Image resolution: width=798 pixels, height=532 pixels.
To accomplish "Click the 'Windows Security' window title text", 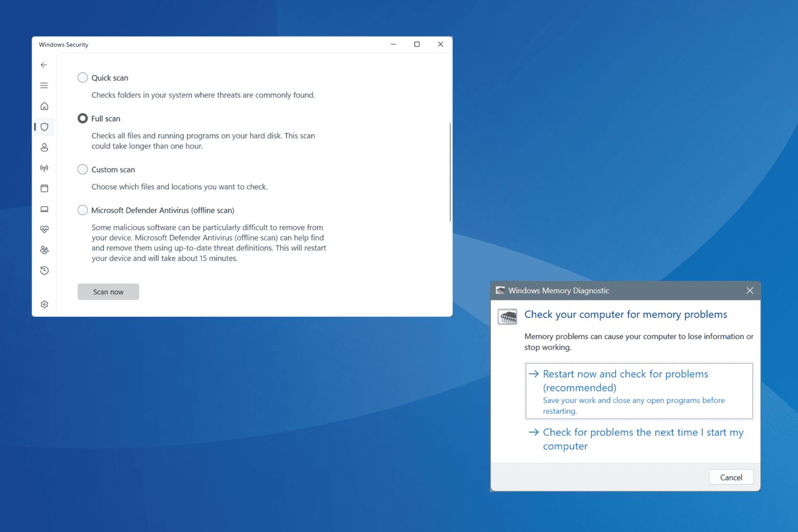I will 63,45.
